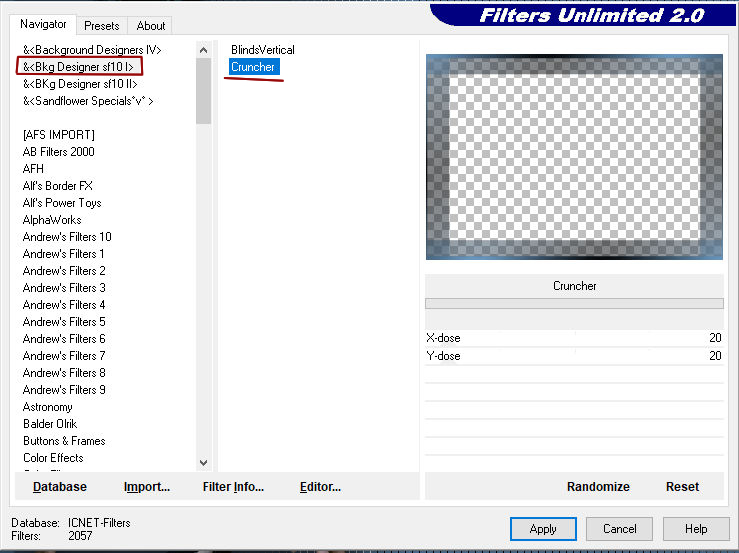Open Filter Info...
The image size is (739, 553).
[x=233, y=487]
